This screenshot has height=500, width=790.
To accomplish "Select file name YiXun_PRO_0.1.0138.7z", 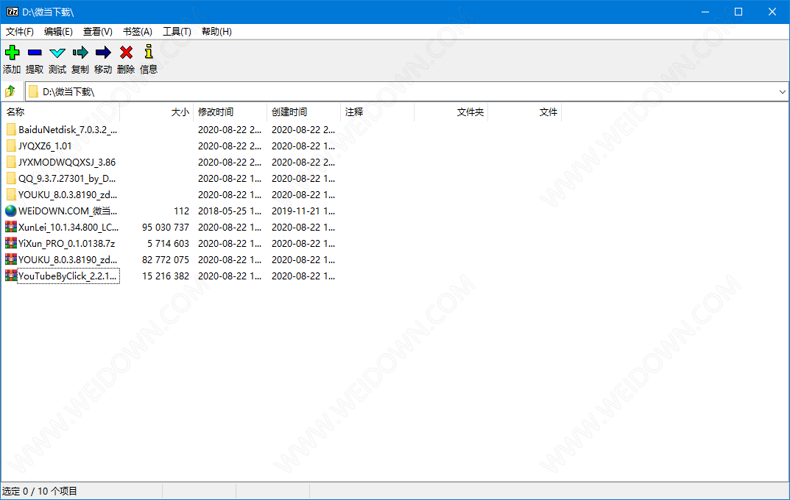I will pyautogui.click(x=67, y=243).
